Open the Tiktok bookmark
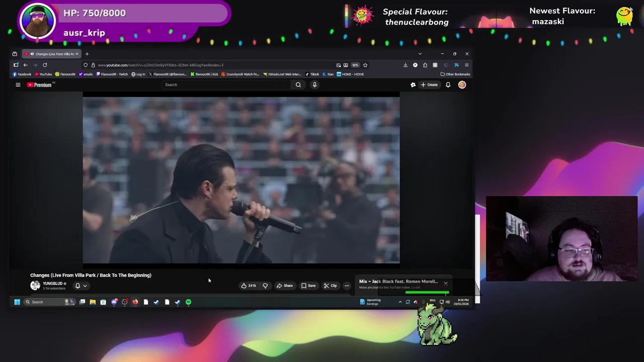This screenshot has height=362, width=644. [312, 74]
